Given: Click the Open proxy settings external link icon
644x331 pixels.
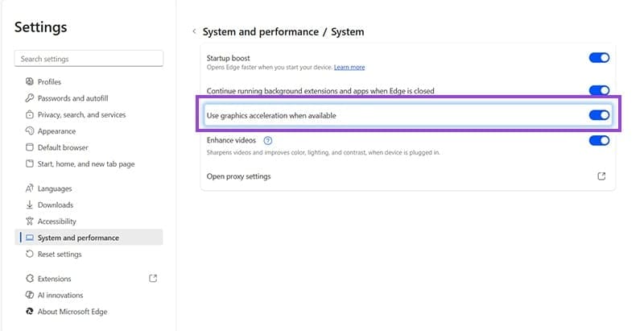Looking at the screenshot, I should [x=601, y=176].
